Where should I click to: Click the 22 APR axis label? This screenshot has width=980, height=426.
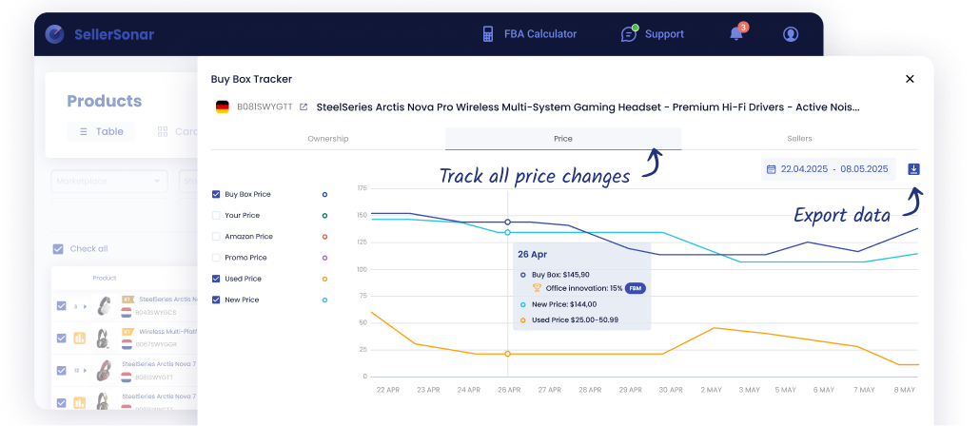[388, 390]
